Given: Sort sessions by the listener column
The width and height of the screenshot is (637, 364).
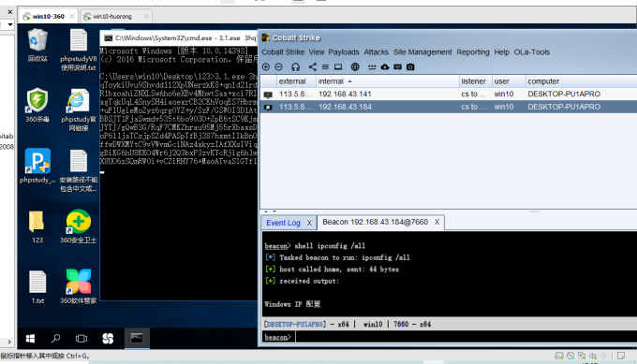Looking at the screenshot, I should click(x=475, y=81).
